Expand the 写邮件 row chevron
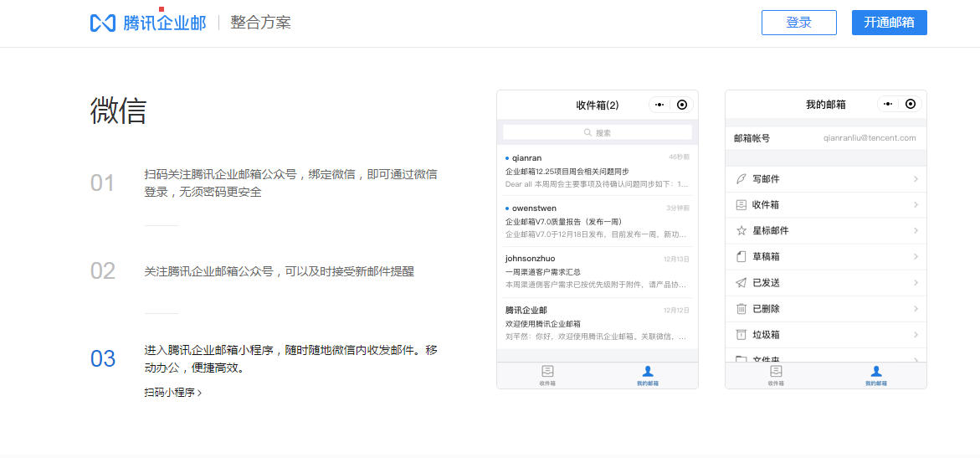This screenshot has height=458, width=980. pyautogui.click(x=916, y=178)
